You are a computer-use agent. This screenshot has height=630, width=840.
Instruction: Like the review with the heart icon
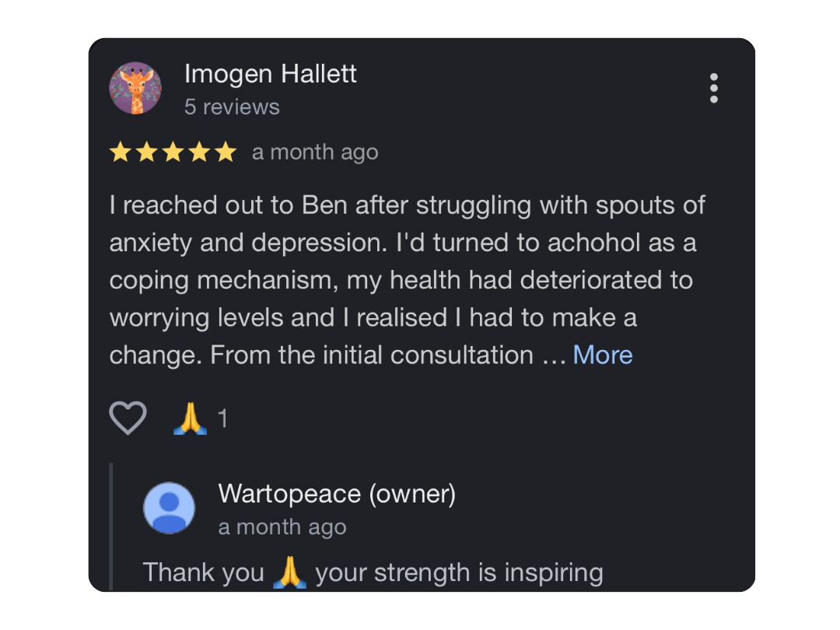click(128, 418)
